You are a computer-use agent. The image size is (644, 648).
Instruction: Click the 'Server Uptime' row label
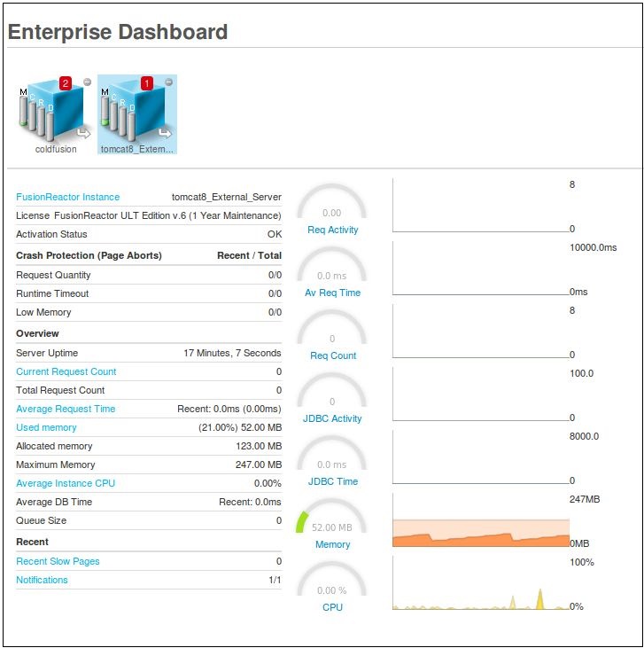coord(47,353)
